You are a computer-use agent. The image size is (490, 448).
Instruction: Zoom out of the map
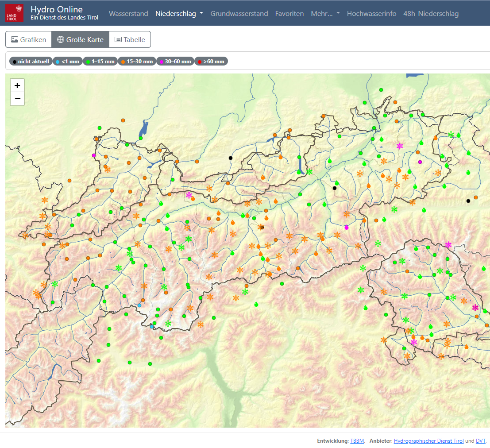coord(17,99)
